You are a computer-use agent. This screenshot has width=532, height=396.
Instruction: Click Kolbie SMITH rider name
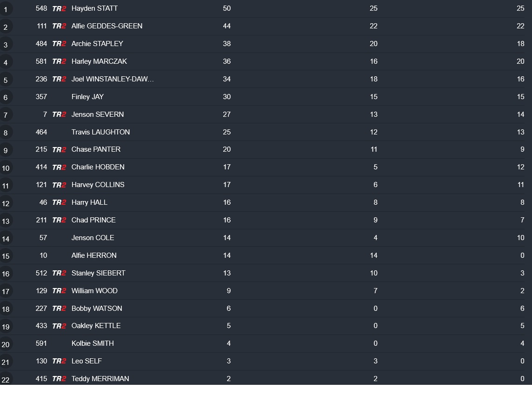92,343
